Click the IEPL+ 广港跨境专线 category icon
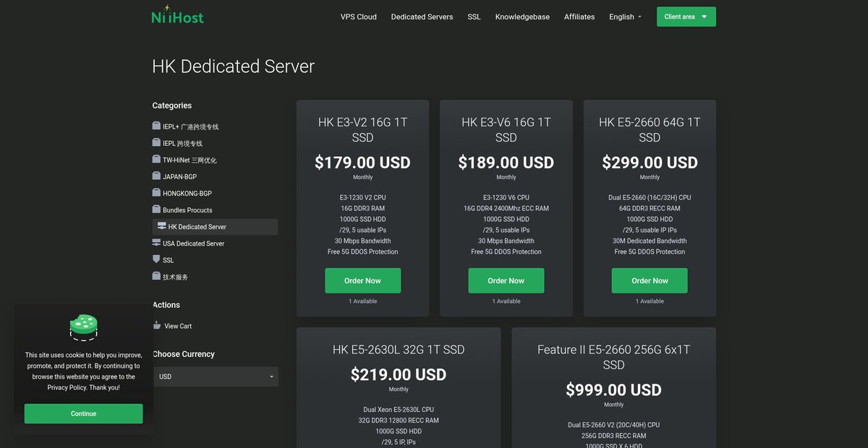The image size is (868, 448). [x=156, y=126]
